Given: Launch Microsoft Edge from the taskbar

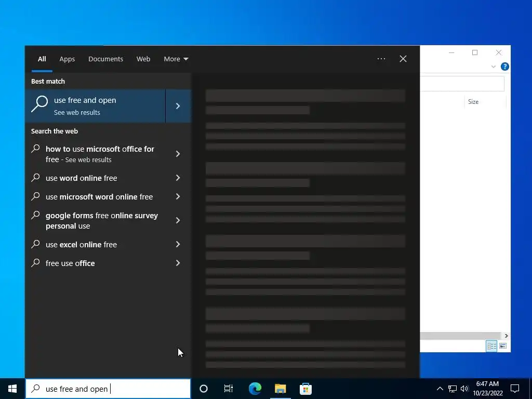Looking at the screenshot, I should click(x=255, y=389).
